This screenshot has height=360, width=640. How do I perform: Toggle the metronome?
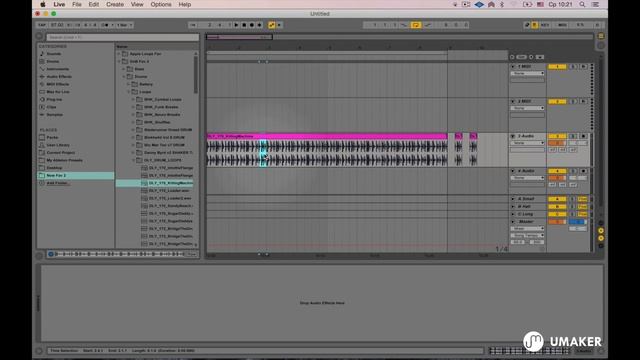tap(104, 25)
